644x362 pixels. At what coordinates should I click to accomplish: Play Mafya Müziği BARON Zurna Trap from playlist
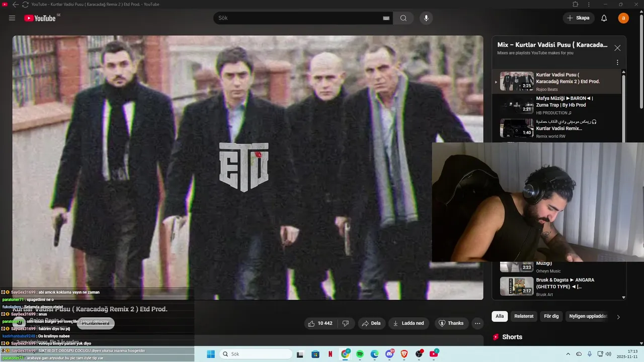557,105
